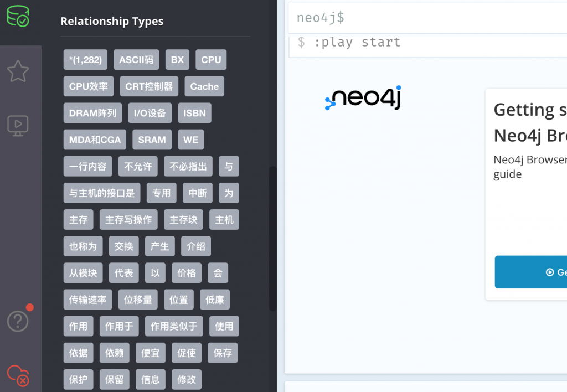The image size is (567, 392).
Task: Select the 为 relationship tag
Action: [229, 193]
